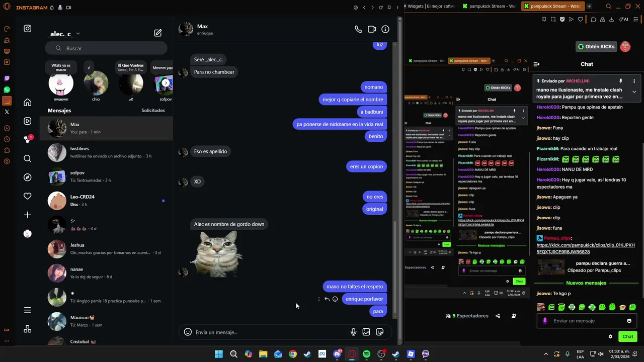Viewport: 644px width, 362px height.
Task: Open Instagram search magnifier in sidebar
Action: (x=28, y=159)
